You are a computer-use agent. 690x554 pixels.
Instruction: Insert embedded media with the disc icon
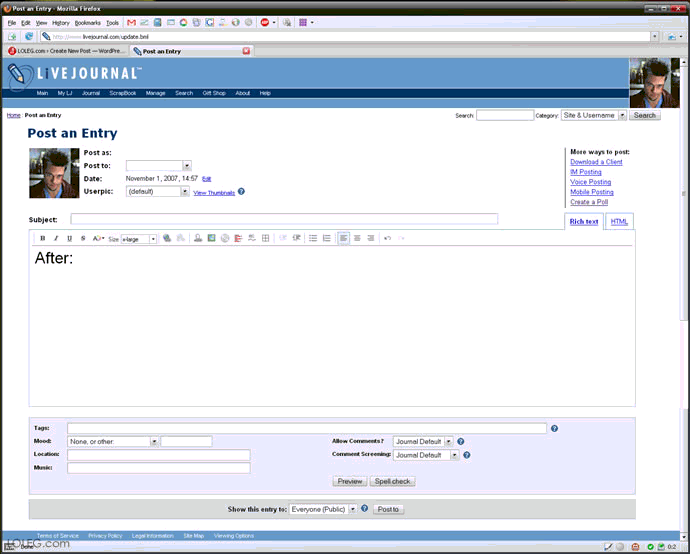225,238
